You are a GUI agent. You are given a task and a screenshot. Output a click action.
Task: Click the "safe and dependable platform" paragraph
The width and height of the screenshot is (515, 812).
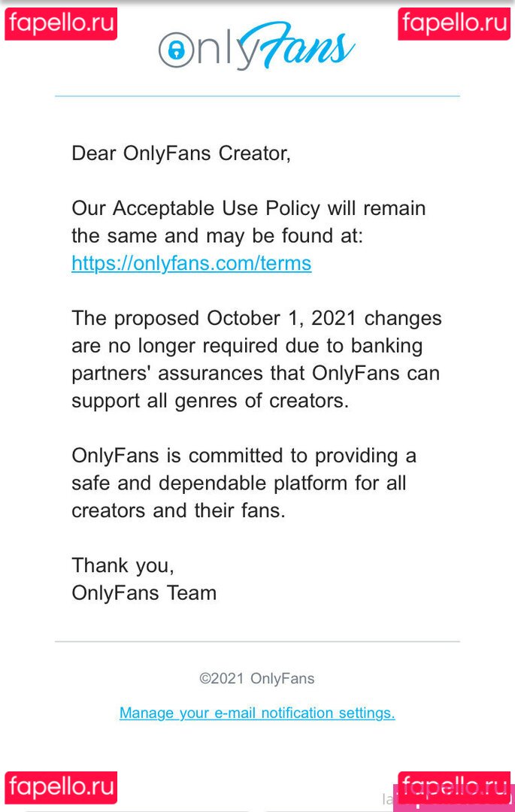click(x=239, y=483)
